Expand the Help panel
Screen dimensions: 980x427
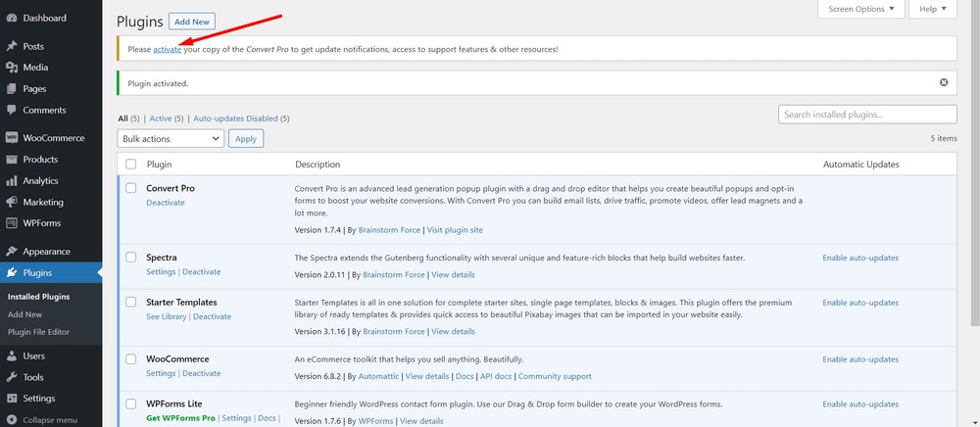click(x=933, y=9)
